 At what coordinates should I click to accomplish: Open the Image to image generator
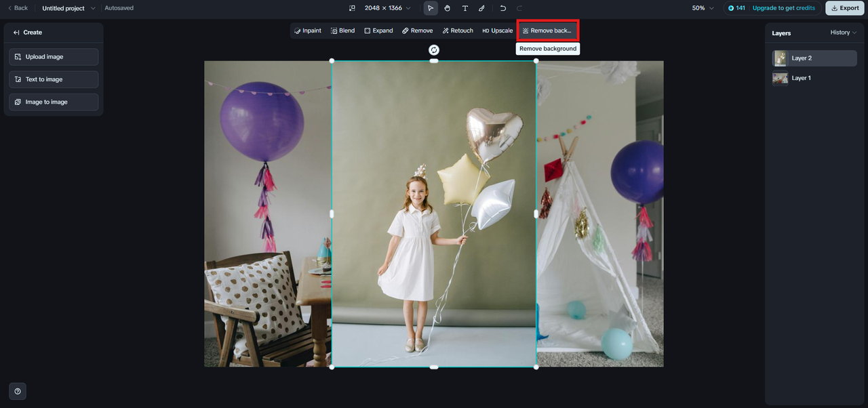pyautogui.click(x=54, y=102)
